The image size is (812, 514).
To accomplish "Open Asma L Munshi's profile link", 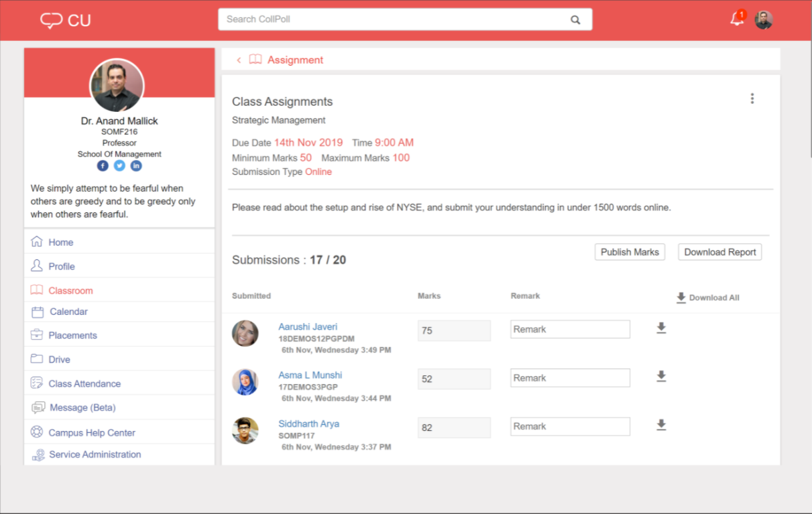I will point(310,375).
